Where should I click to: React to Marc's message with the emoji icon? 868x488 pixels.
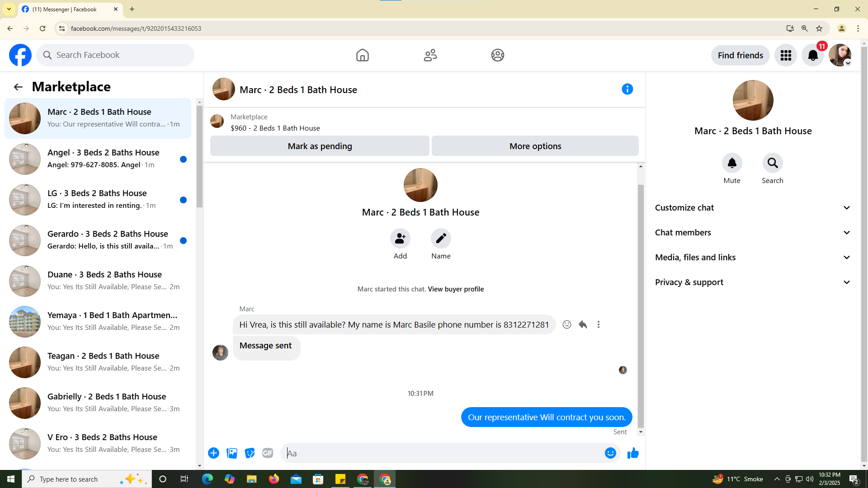[x=566, y=324]
